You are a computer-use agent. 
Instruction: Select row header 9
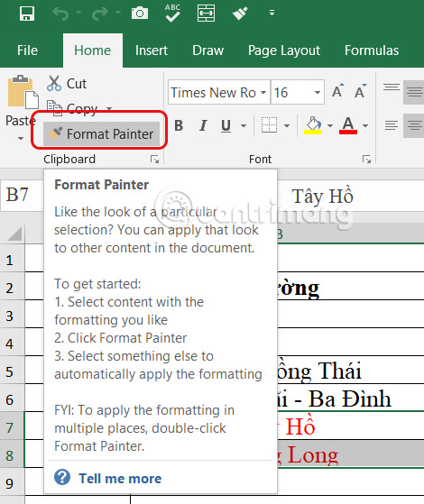point(12,482)
